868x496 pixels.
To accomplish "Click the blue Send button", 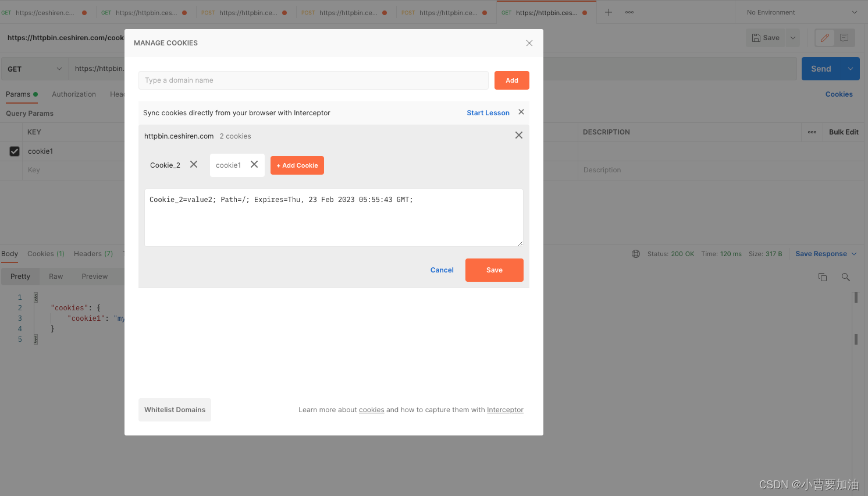I will [x=821, y=69].
